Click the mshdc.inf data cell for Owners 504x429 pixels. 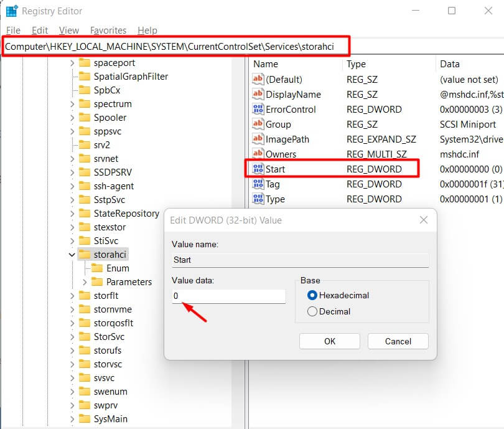click(459, 154)
